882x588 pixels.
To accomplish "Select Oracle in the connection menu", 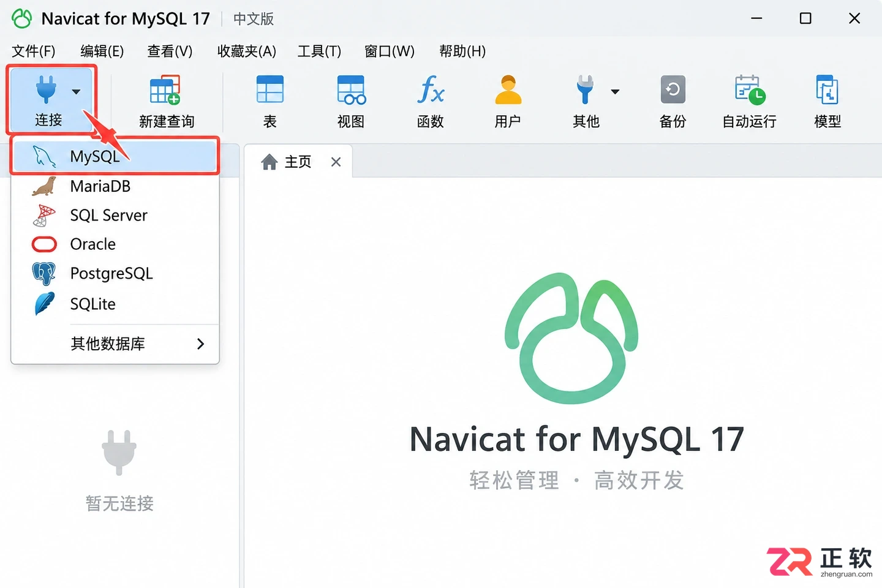I will 115,244.
